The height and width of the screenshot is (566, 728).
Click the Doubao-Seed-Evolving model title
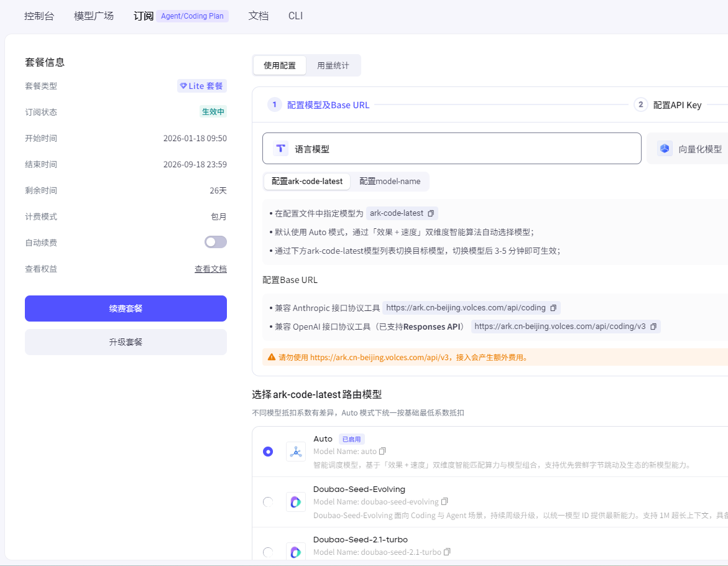coord(359,489)
